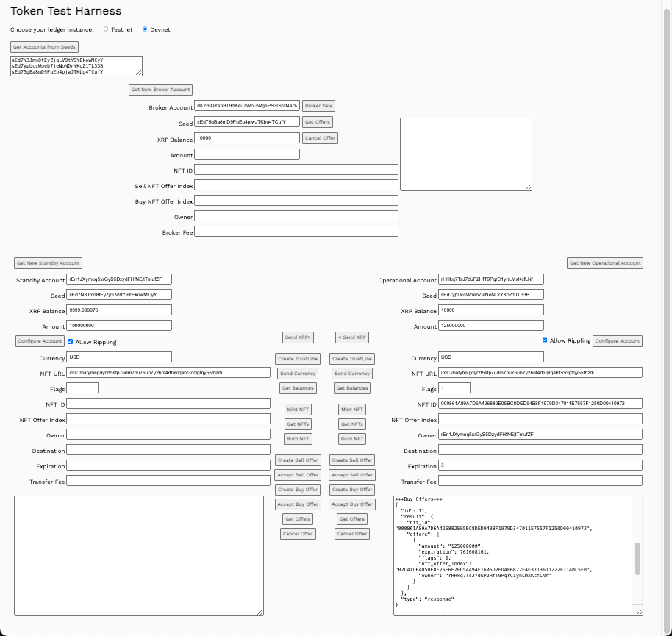672x636 pixels.
Task: Click the Get New Standby Account button
Action: coord(48,263)
